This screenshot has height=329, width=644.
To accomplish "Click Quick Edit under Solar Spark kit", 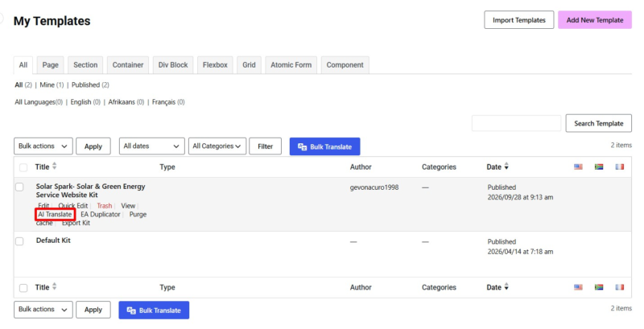I will (x=73, y=206).
